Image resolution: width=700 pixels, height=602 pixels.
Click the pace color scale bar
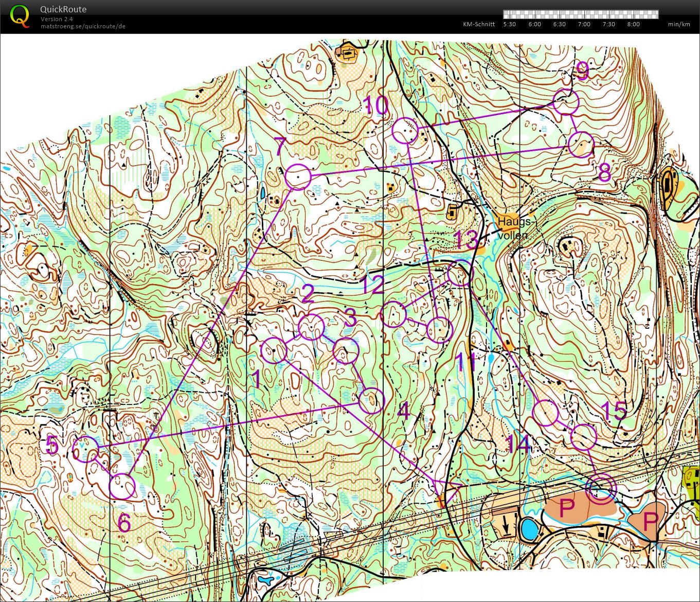point(581,14)
